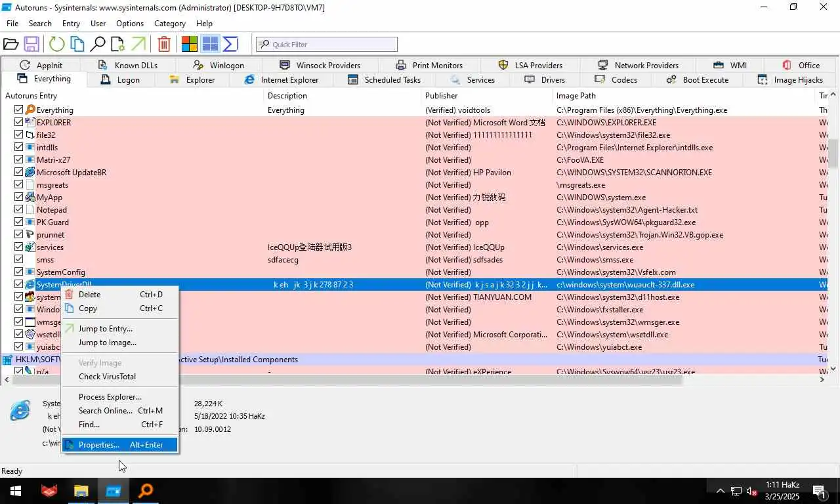
Task: Switch to the Image Hijacks tab
Action: point(790,79)
